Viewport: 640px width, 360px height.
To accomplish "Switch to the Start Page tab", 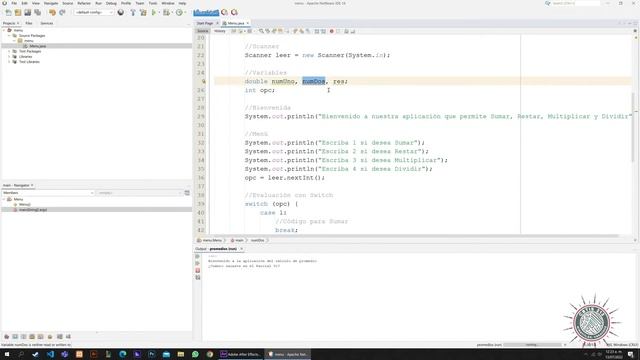I will coord(205,23).
